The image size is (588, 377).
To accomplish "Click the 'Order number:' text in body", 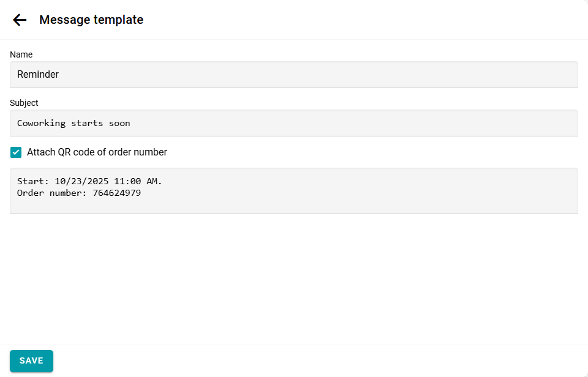I will pos(52,193).
